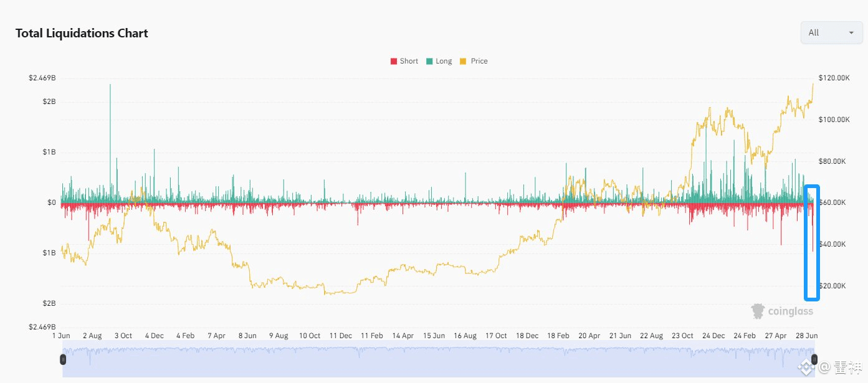Viewport: 868px width, 383px height.
Task: Click the green Long legend swatch
Action: [x=429, y=61]
